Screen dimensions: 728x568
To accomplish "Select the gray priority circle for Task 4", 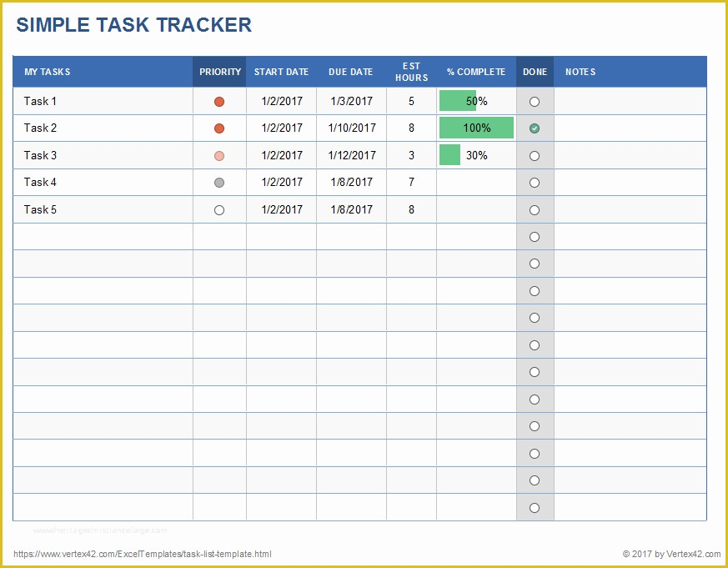I will point(219,182).
